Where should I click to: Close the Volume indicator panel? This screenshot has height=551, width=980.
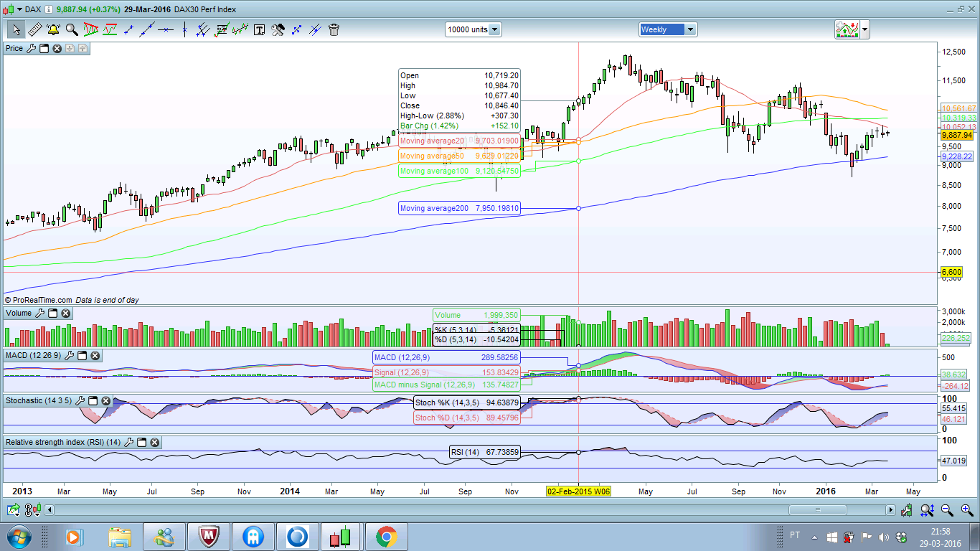click(65, 314)
